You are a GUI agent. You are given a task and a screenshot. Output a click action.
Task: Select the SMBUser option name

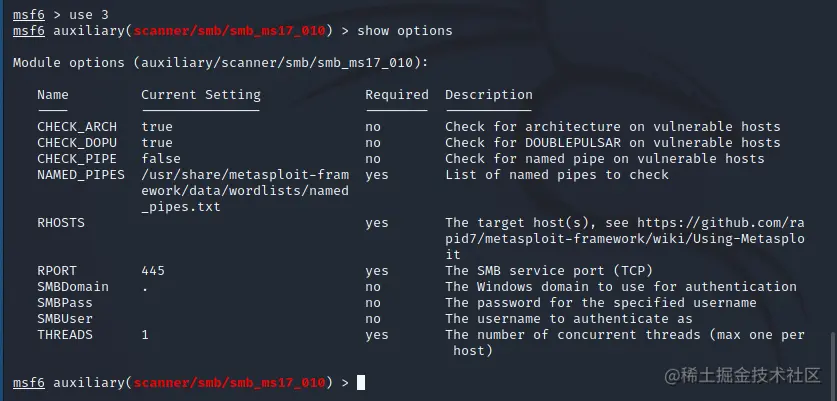pos(65,319)
